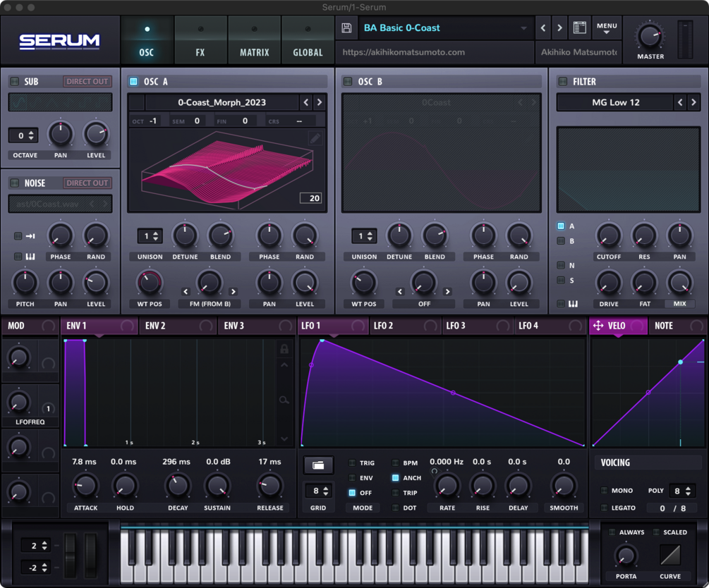709x588 pixels.
Task: Change SUB octave stepper
Action: (x=31, y=135)
